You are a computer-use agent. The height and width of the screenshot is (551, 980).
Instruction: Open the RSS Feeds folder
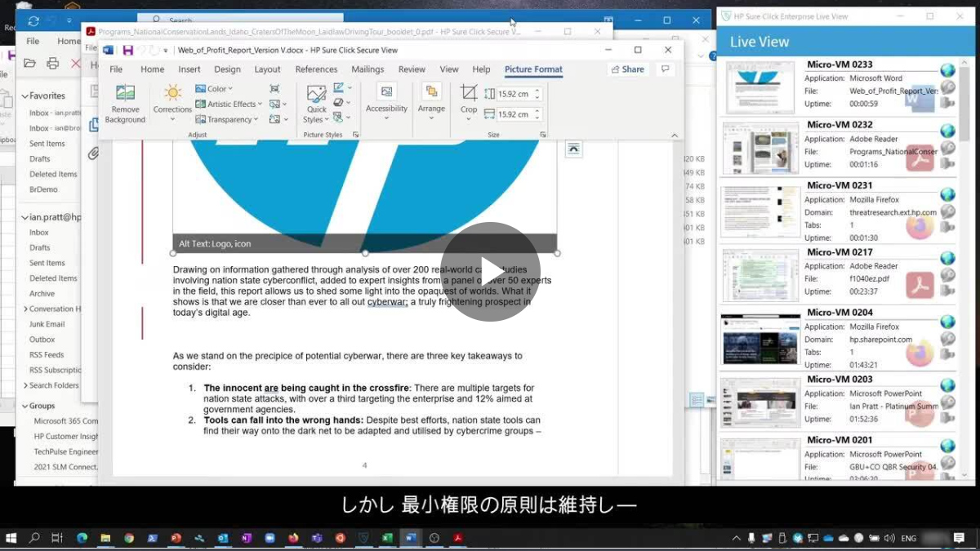[47, 355]
